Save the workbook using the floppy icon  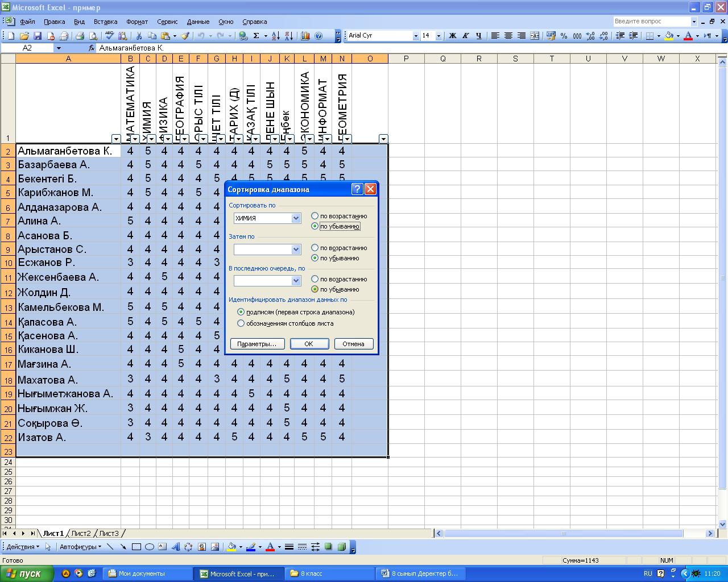tap(38, 36)
